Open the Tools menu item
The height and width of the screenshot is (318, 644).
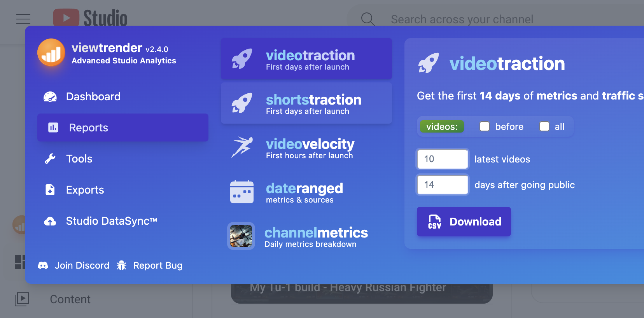click(x=123, y=159)
